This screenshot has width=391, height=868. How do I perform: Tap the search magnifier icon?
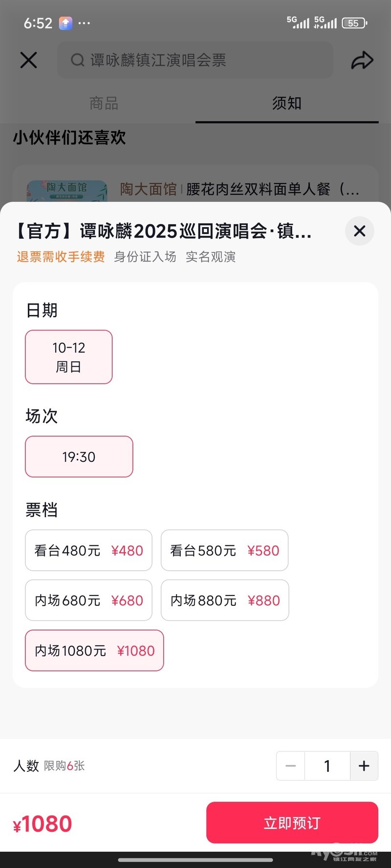77,60
